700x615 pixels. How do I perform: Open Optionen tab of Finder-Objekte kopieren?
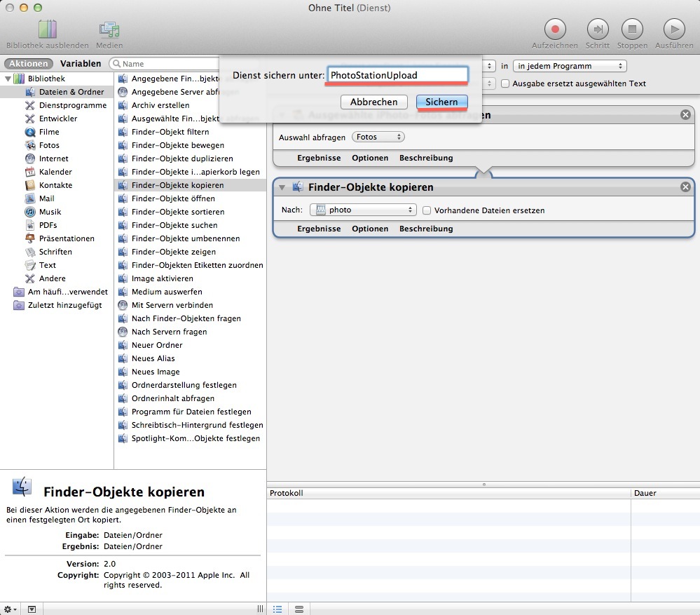tap(369, 229)
